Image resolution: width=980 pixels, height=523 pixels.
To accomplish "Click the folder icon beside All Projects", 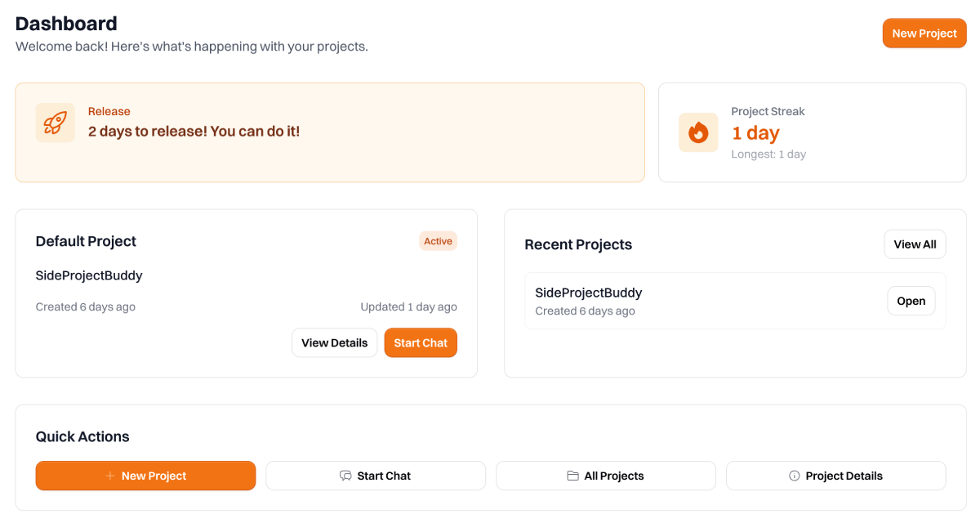I will point(572,476).
